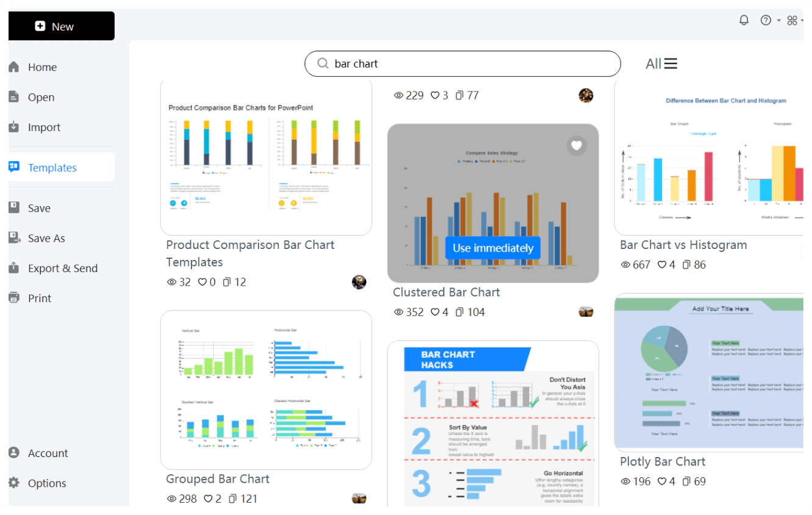Click the magnifier icon in search box
This screenshot has width=812, height=515.
pyautogui.click(x=323, y=63)
